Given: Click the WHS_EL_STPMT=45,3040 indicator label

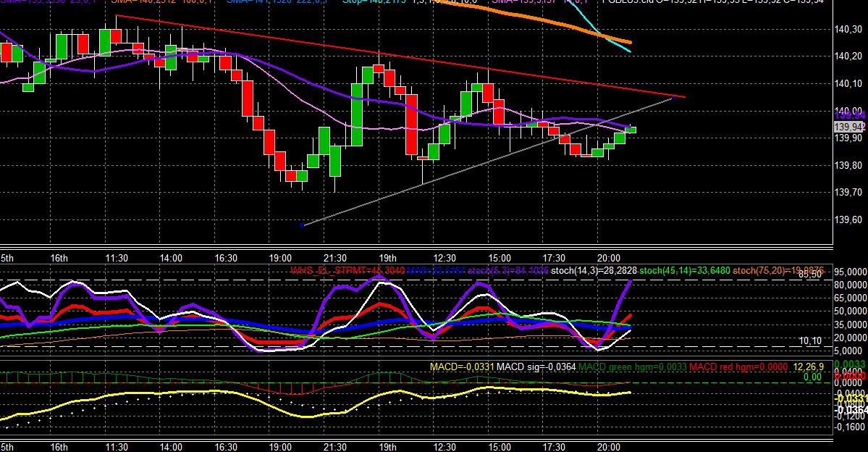Looking at the screenshot, I should [x=347, y=271].
